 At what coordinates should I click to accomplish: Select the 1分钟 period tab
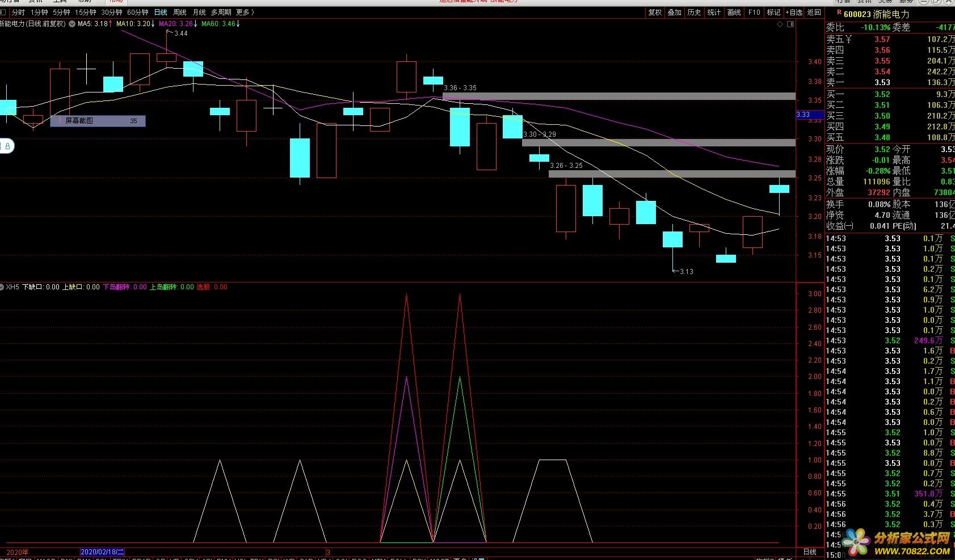(x=39, y=12)
